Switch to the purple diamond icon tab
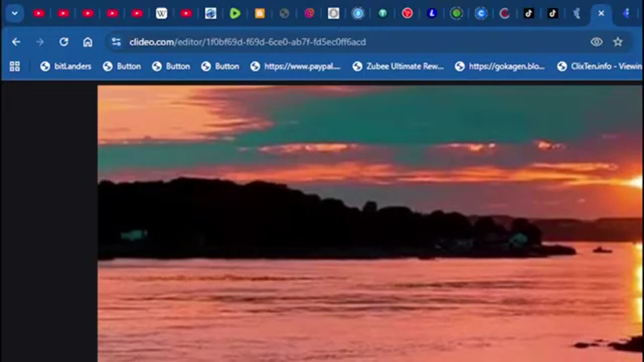This screenshot has height=362, width=644. click(626, 14)
